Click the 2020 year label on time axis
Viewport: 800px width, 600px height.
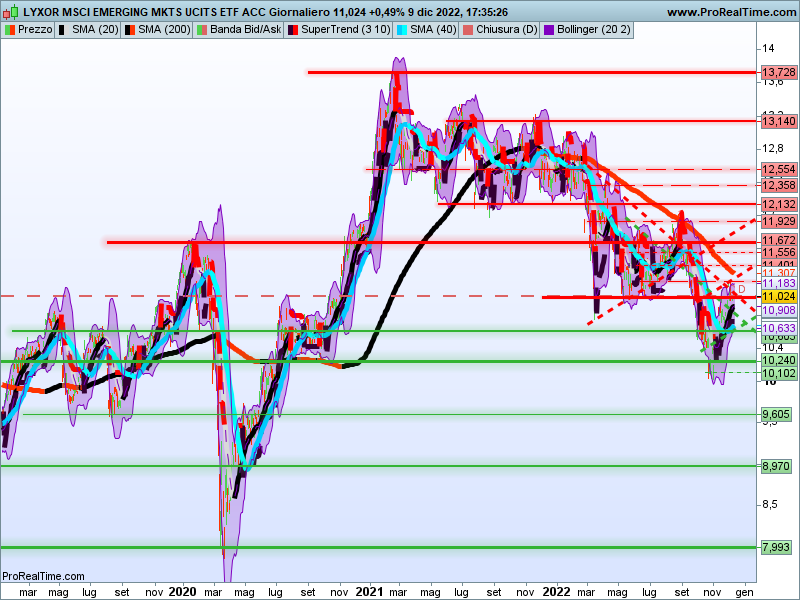tap(182, 592)
